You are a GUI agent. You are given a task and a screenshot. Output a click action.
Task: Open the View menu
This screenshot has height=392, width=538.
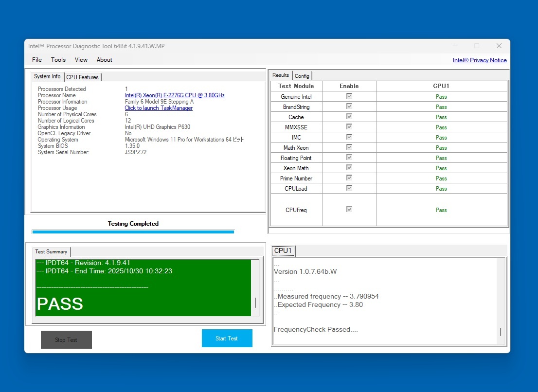point(81,60)
